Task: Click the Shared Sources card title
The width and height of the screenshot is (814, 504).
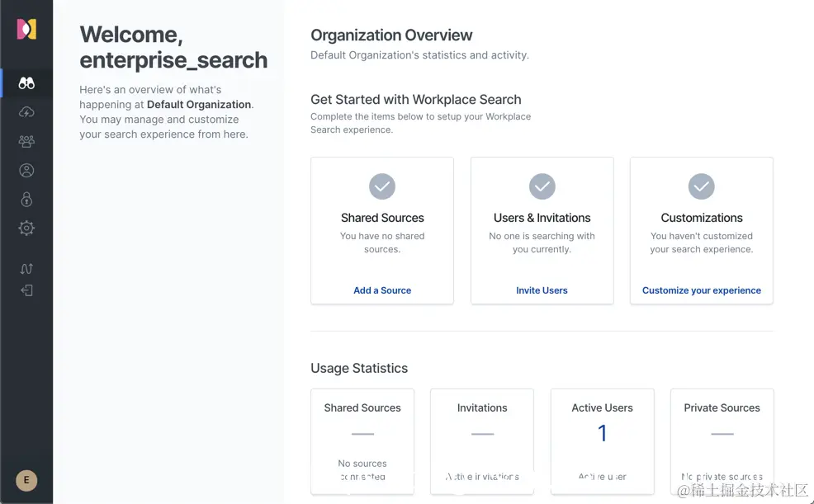Action: tap(382, 218)
